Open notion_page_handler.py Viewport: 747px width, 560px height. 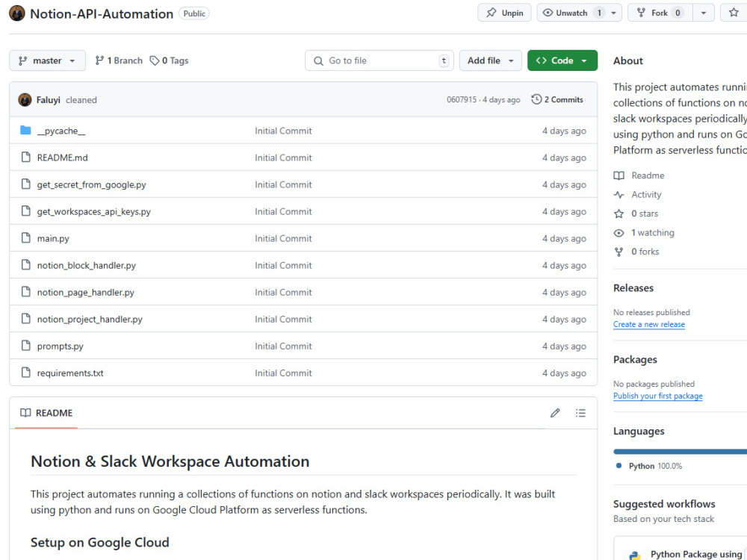[x=86, y=293]
